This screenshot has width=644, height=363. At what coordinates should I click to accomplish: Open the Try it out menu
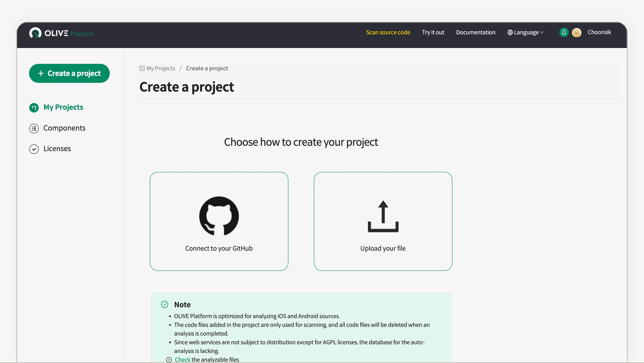[433, 32]
